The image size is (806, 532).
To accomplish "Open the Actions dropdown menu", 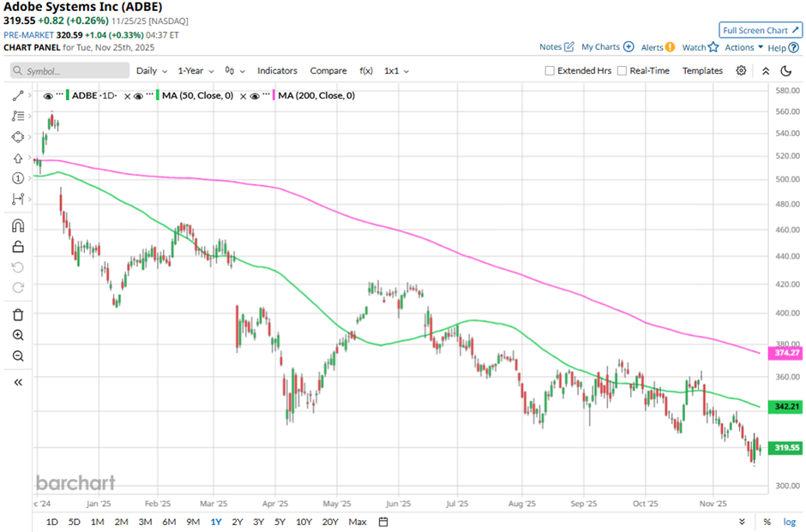I will pos(743,48).
